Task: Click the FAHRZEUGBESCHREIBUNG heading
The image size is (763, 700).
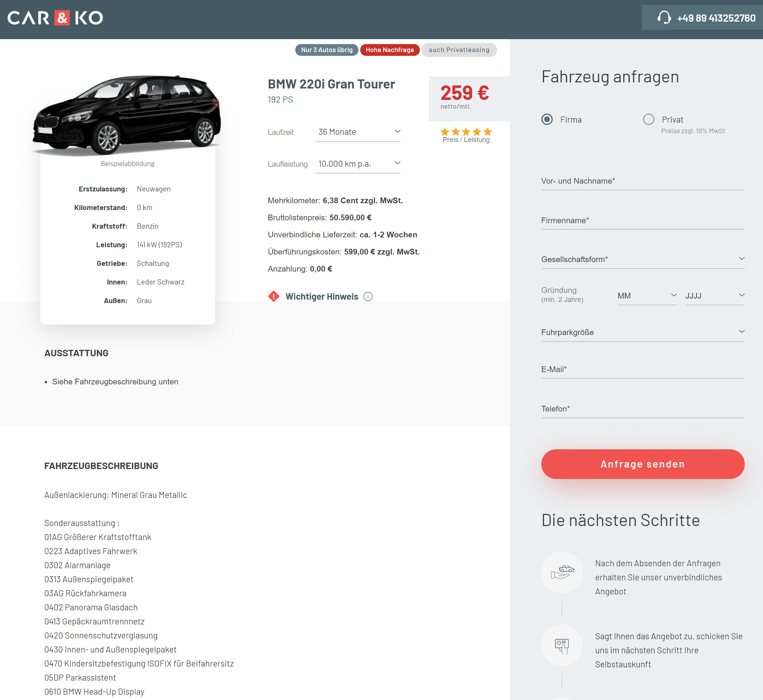Action: (x=101, y=466)
